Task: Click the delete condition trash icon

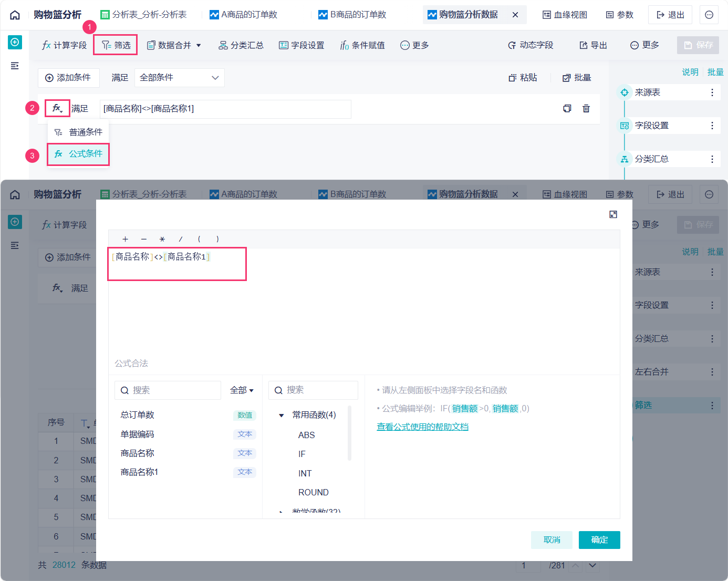Action: [x=586, y=108]
